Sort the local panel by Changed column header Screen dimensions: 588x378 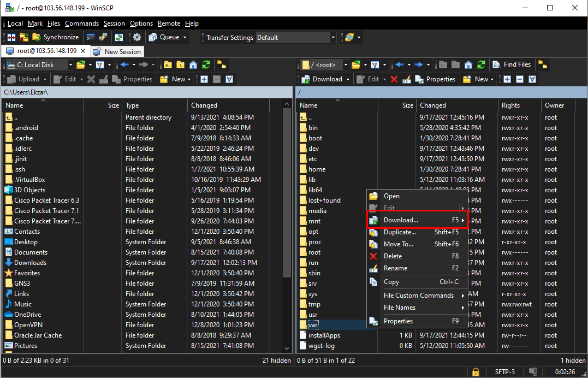point(228,105)
